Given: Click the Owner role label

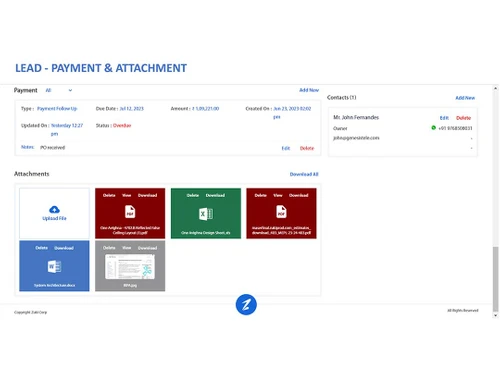Looking at the screenshot, I should (x=340, y=128).
